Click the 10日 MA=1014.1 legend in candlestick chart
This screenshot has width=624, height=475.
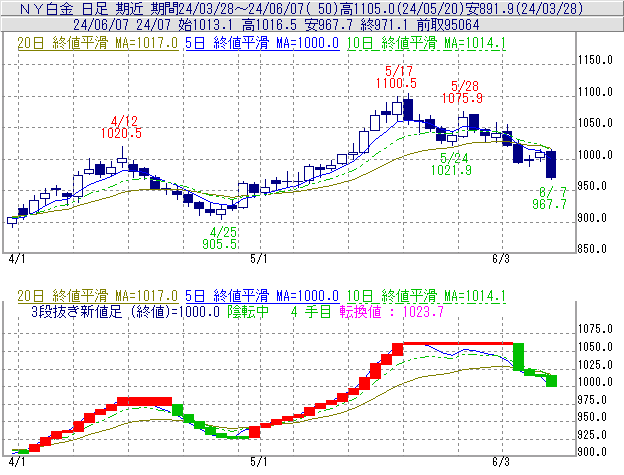point(426,43)
